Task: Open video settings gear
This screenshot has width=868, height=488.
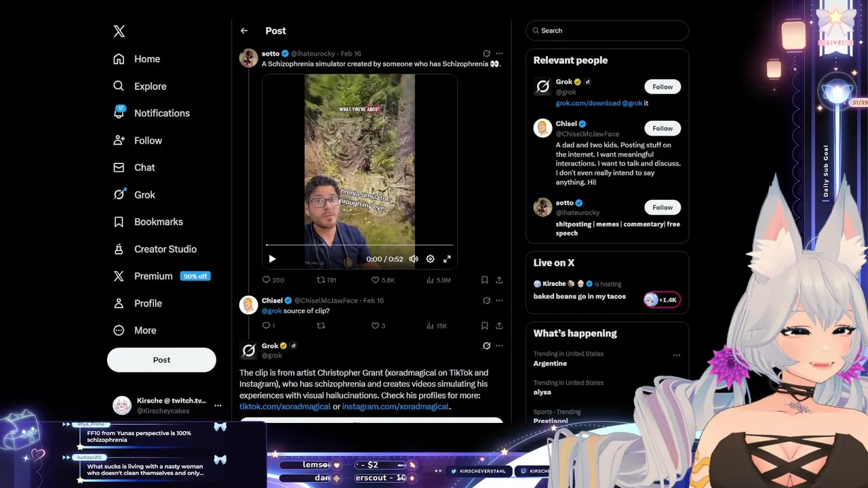Action: pos(430,259)
